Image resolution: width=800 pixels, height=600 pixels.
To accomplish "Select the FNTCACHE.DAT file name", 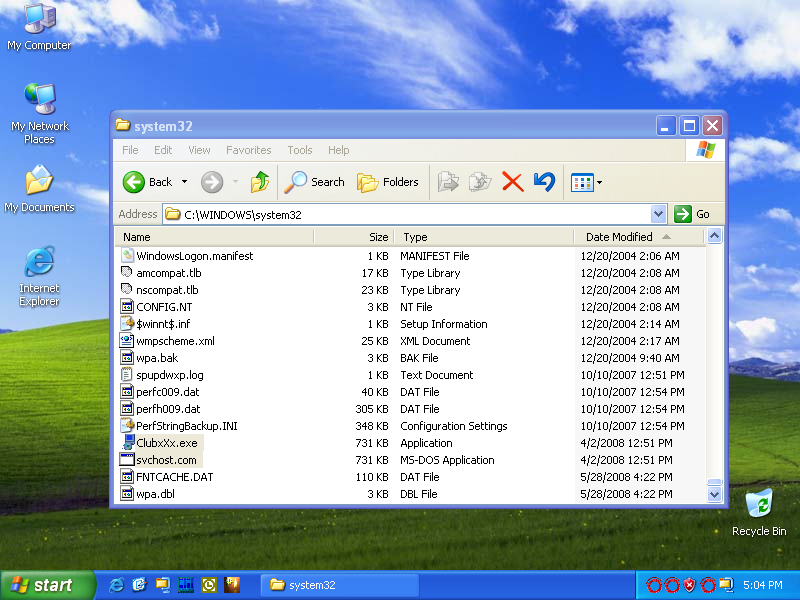I will [174, 477].
